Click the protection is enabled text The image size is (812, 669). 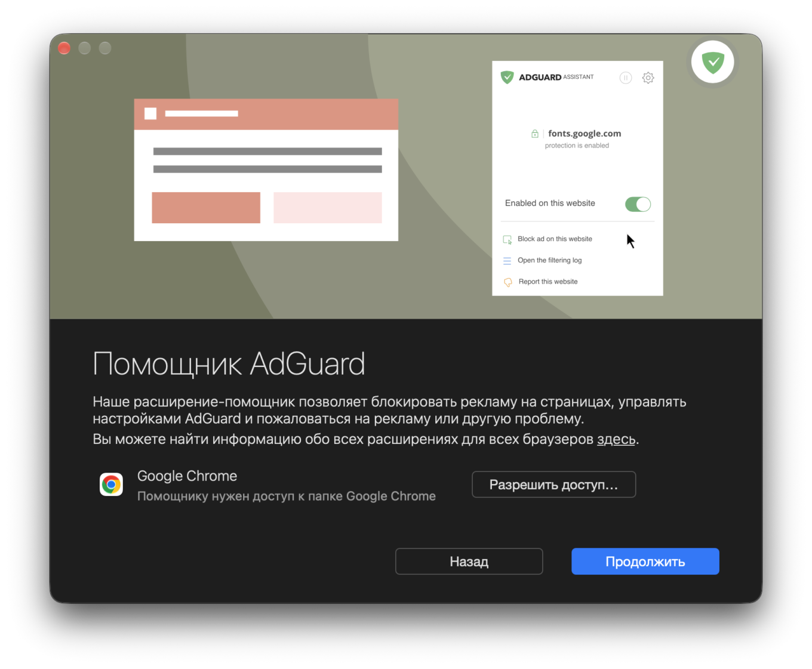577,146
